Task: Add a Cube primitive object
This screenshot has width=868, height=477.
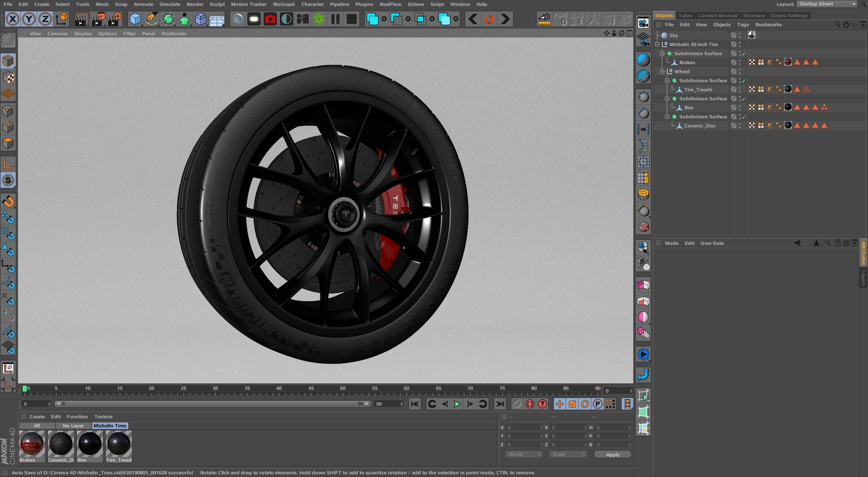Action: [x=135, y=19]
